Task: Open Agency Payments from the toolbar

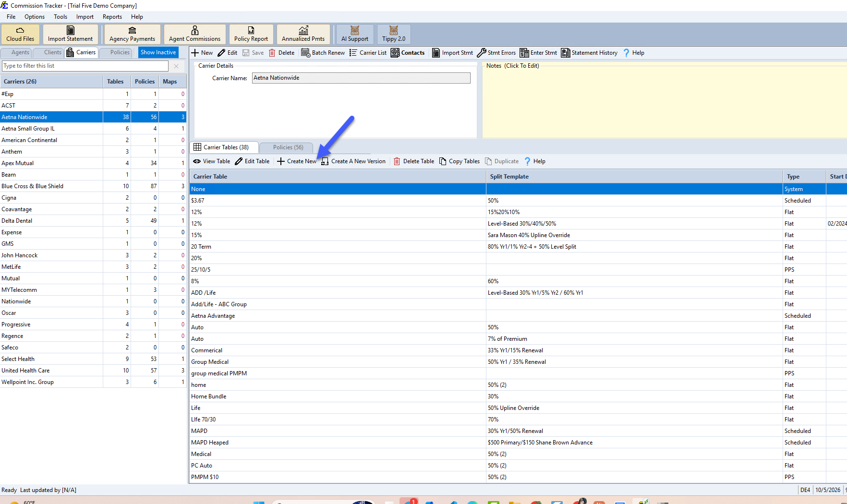Action: point(132,34)
